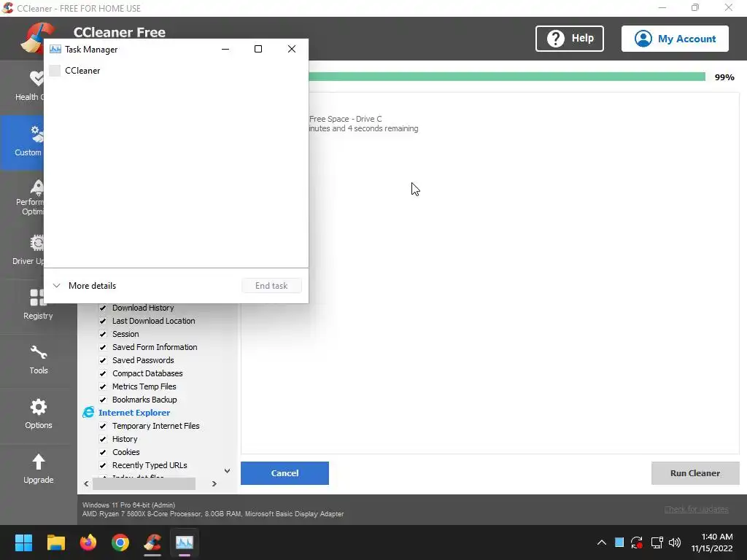Open the Upgrade section
The image size is (747, 560).
(38, 470)
